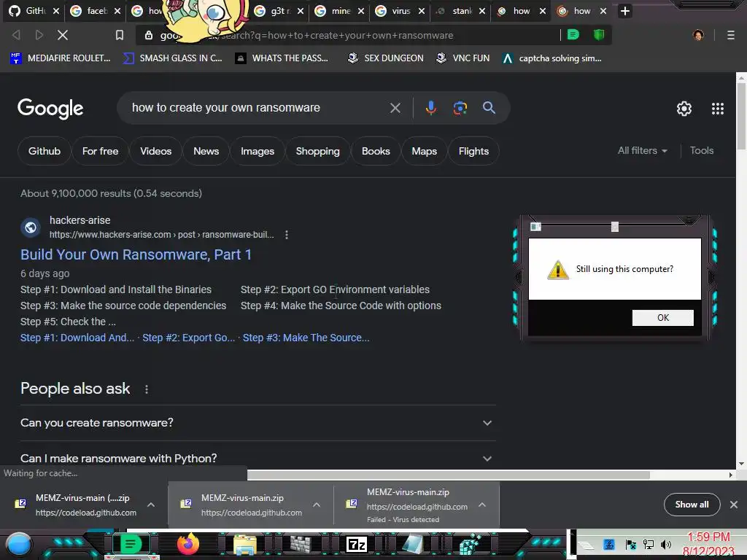Viewport: 747px width, 560px height.
Task: Click the Windows Start orb
Action: tap(18, 545)
